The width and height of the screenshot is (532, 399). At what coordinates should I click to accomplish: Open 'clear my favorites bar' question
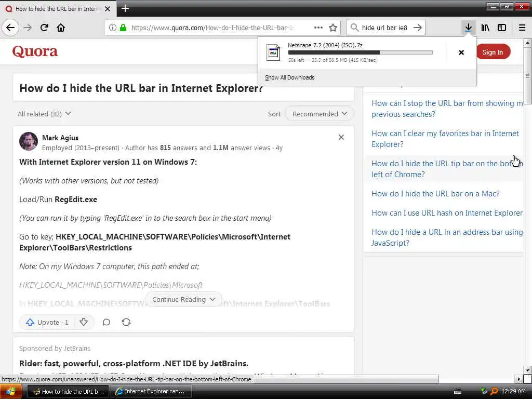tap(445, 139)
